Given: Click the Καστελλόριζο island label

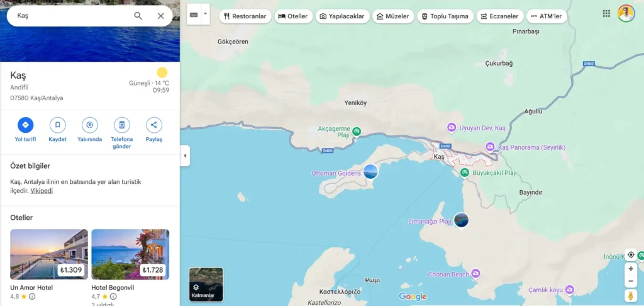Looking at the screenshot, I should [x=340, y=292].
